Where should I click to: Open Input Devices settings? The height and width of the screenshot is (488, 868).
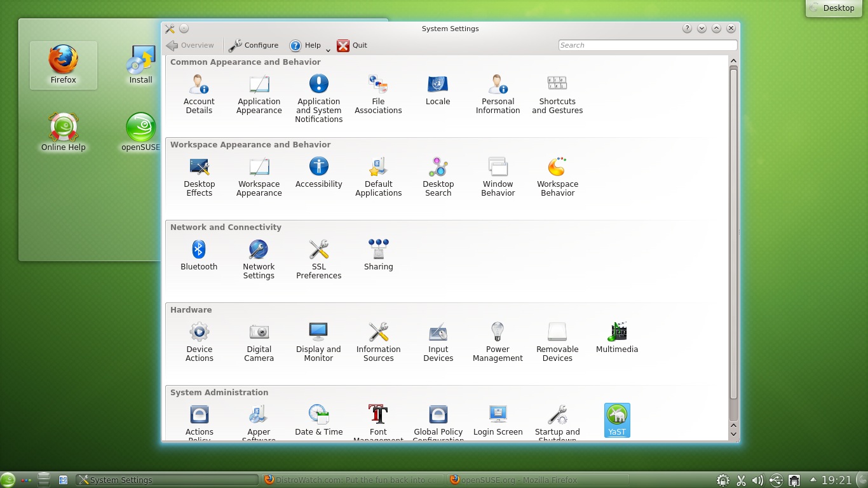tap(438, 342)
